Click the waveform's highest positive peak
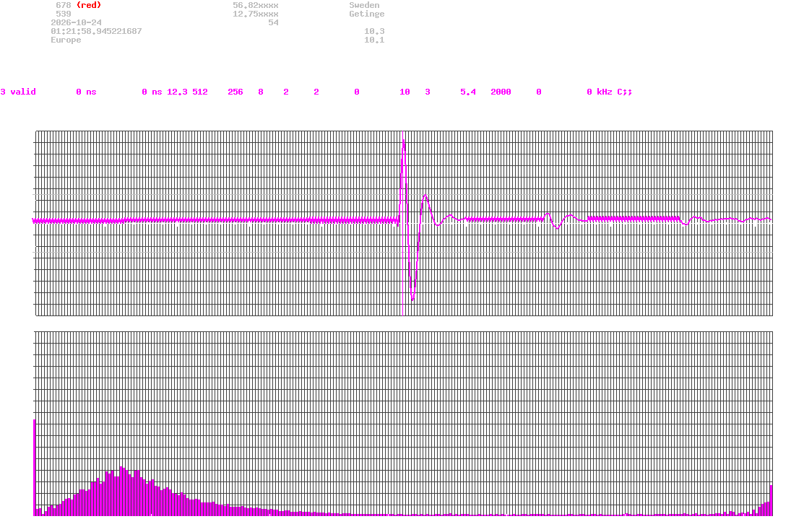 (x=404, y=141)
